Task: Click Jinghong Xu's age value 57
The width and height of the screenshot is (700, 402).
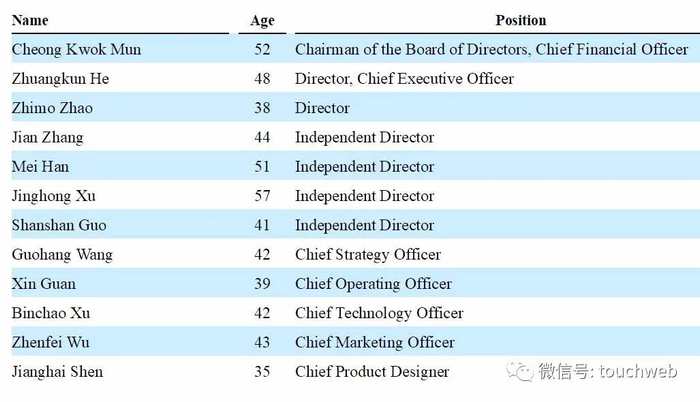Action: click(262, 196)
